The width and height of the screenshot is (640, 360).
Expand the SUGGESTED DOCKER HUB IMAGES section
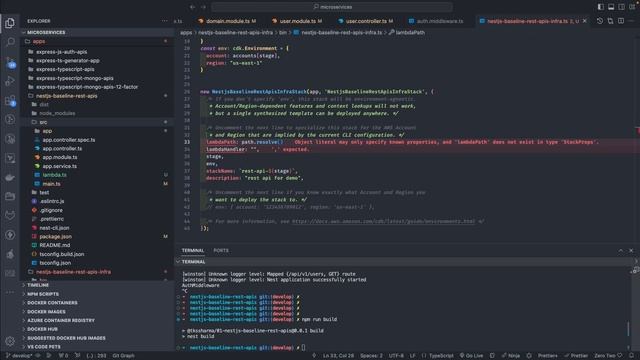[x=97, y=338]
